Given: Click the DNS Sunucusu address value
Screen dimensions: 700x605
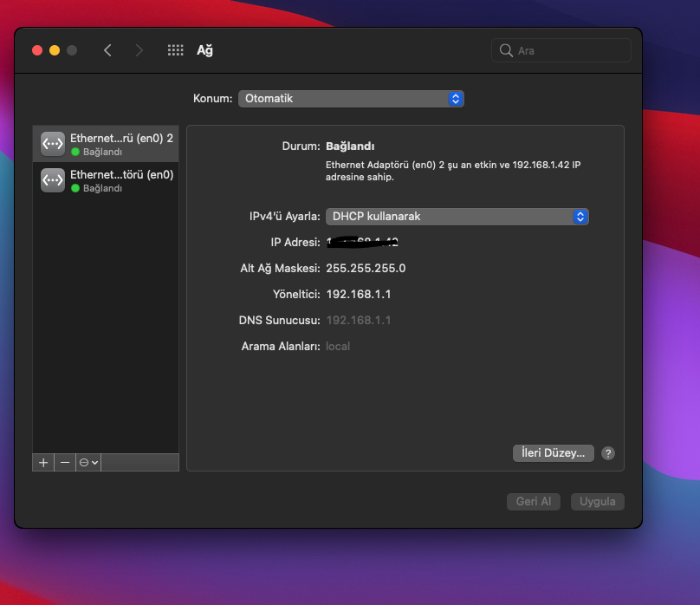Looking at the screenshot, I should coord(359,321).
